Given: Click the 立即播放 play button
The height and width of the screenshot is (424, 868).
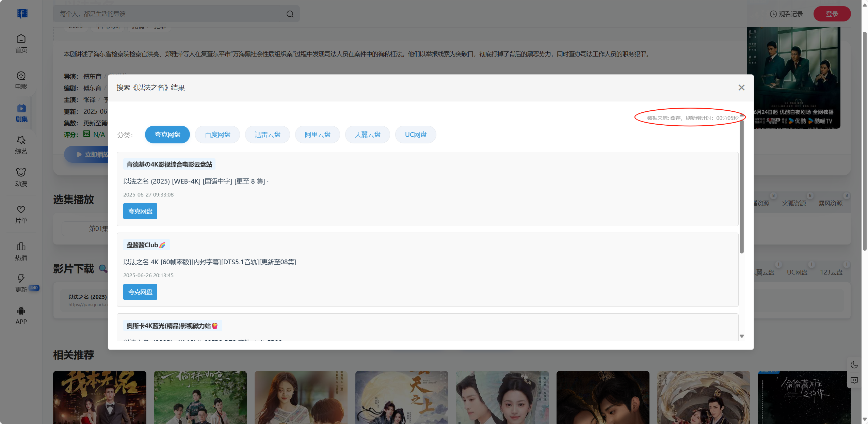Looking at the screenshot, I should click(86, 155).
